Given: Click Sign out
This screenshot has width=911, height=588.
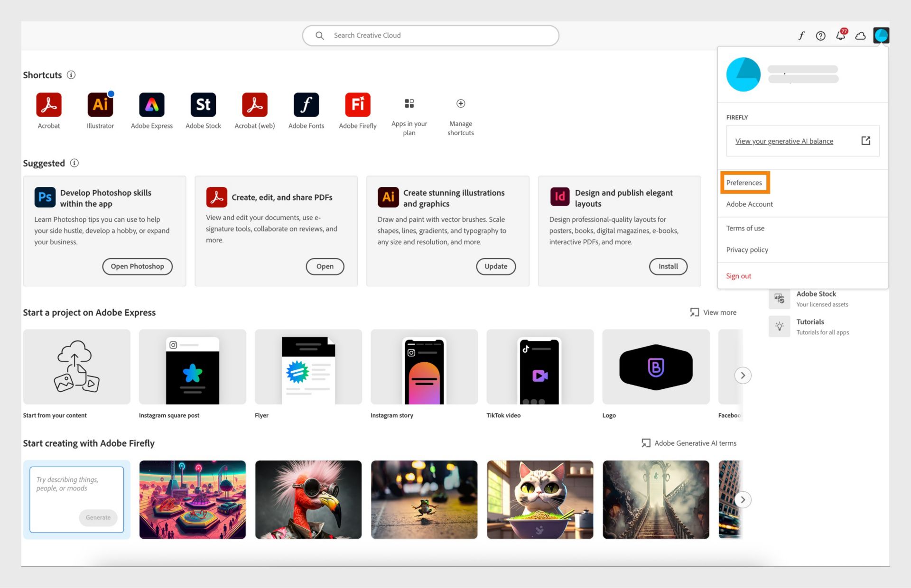Looking at the screenshot, I should tap(738, 276).
